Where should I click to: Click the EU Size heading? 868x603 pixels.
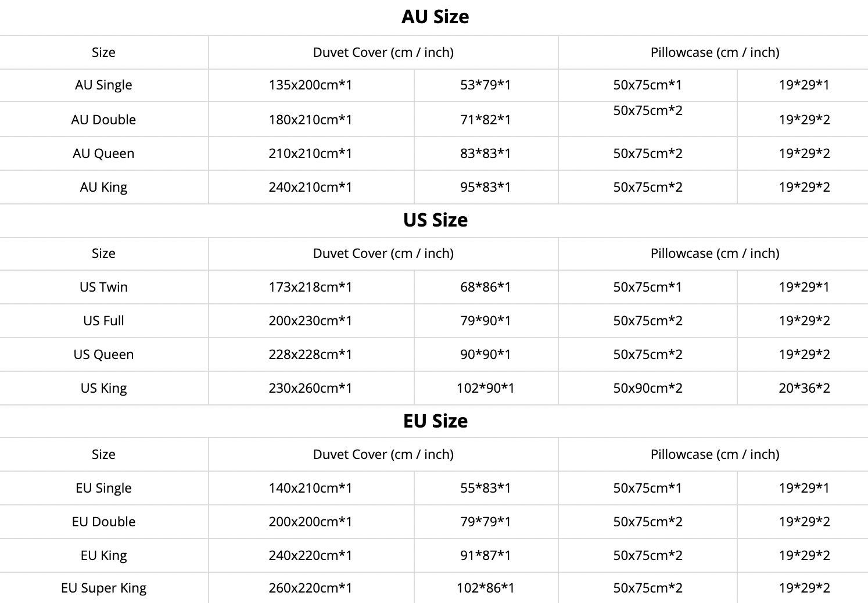tap(435, 421)
